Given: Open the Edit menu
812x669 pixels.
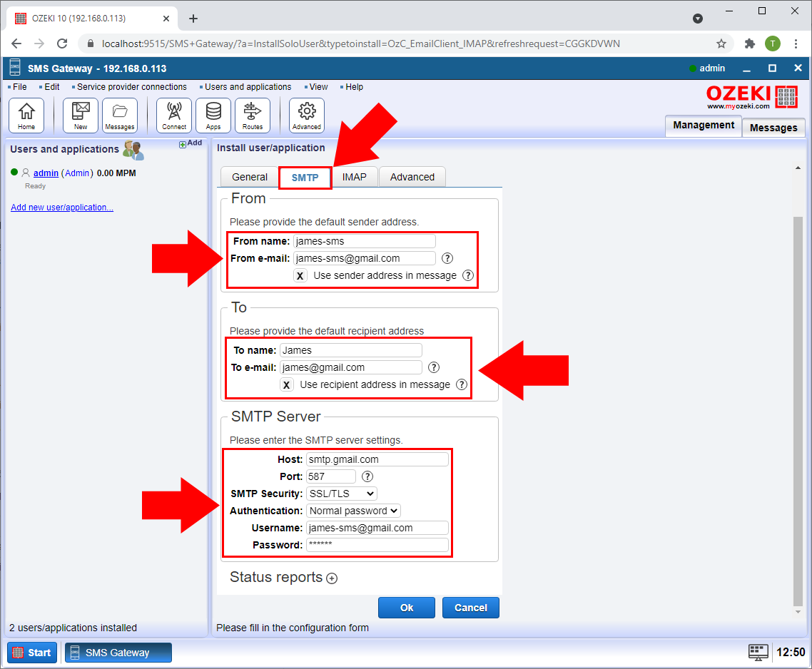Looking at the screenshot, I should (x=52, y=87).
